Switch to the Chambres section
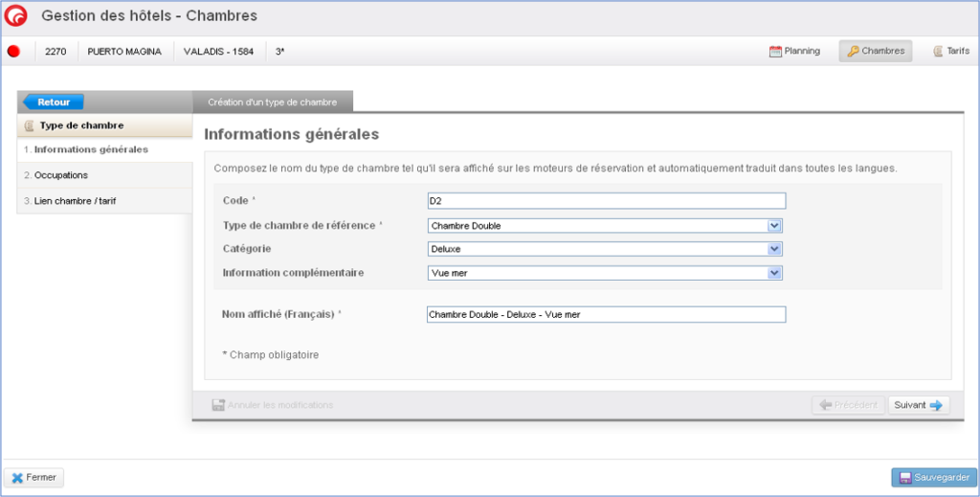980x497 pixels. 875,52
